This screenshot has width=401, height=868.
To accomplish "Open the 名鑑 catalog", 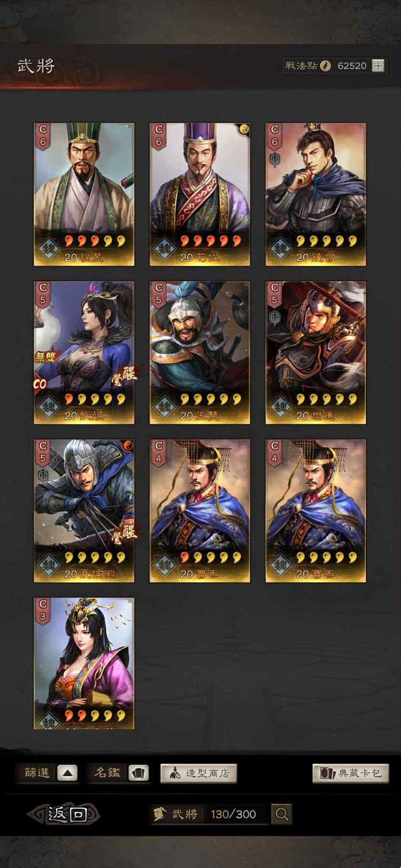I will pyautogui.click(x=107, y=772).
